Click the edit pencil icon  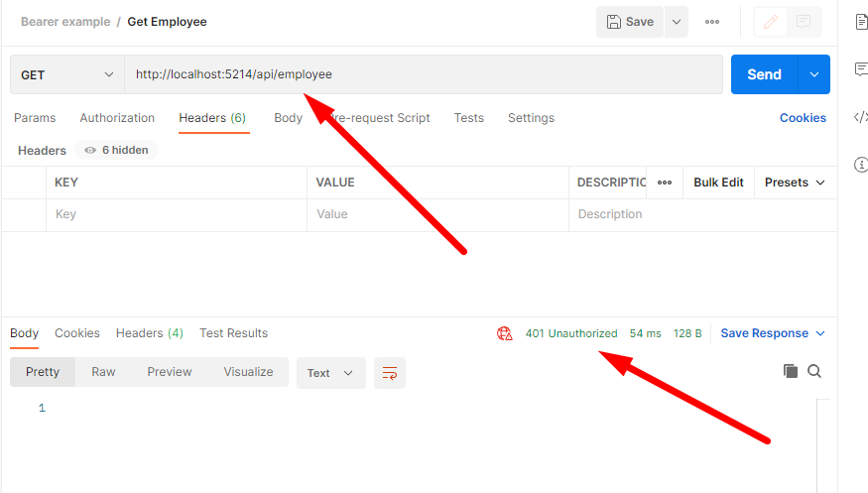(771, 22)
